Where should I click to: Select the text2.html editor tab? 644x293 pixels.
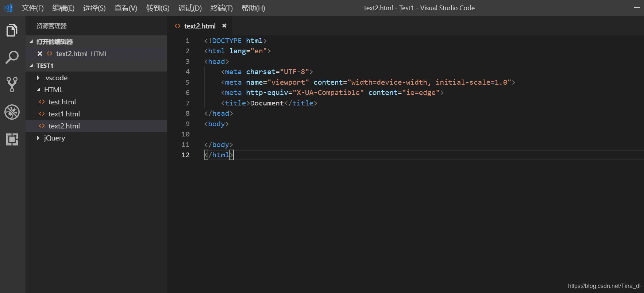coord(200,26)
